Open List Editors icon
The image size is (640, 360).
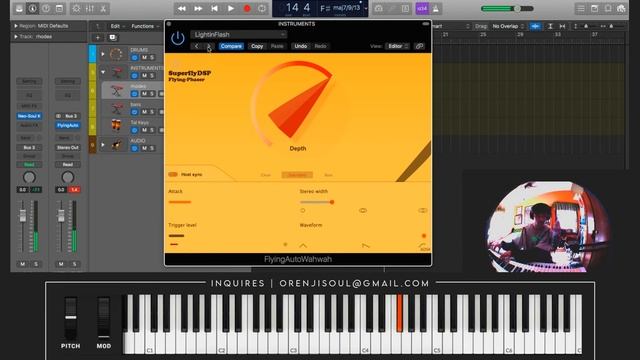pos(581,9)
